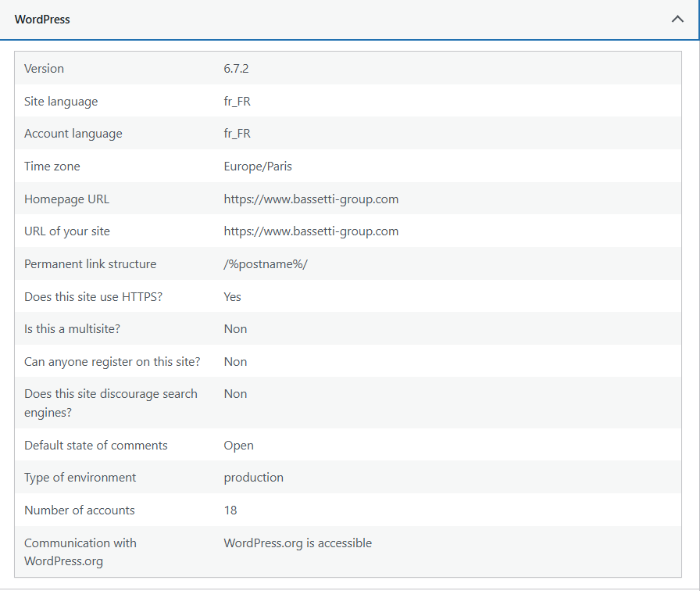This screenshot has height=591, width=700.
Task: Click the 'Permanent link structure' row label
Action: [90, 264]
